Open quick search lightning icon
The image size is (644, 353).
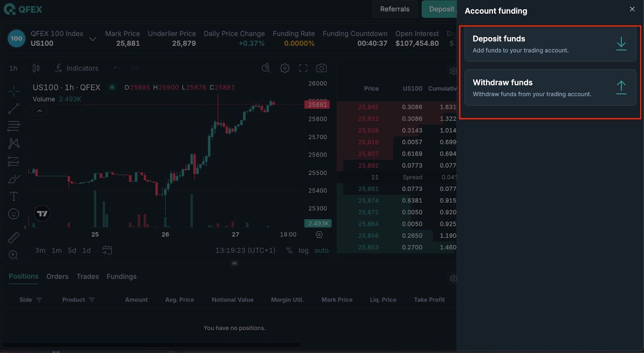pyautogui.click(x=266, y=68)
